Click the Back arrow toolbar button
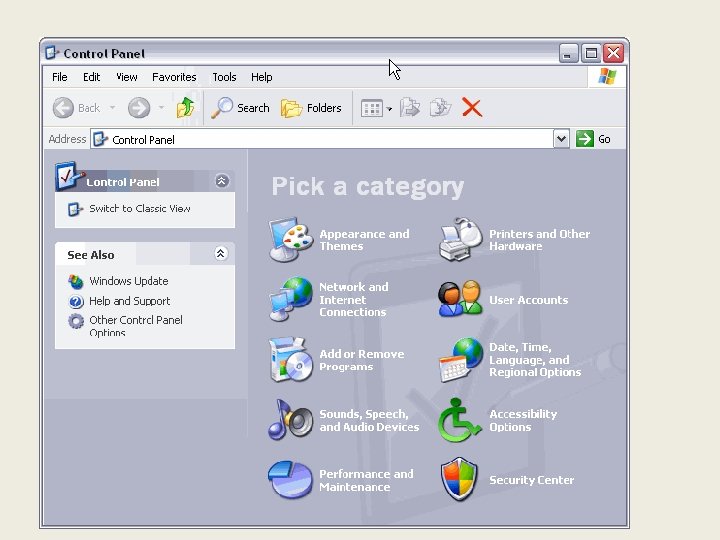Image resolution: width=720 pixels, height=540 pixels. (x=76, y=108)
